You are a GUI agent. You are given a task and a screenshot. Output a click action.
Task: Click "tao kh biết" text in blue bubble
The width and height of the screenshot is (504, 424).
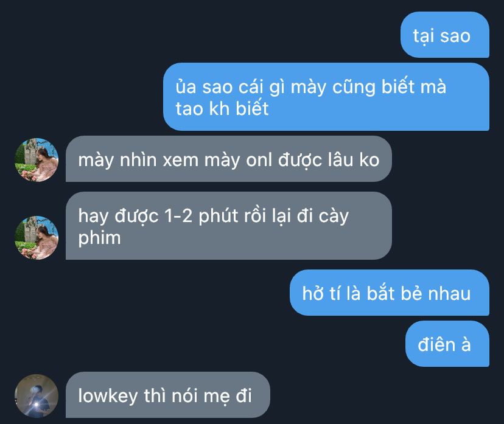222,108
